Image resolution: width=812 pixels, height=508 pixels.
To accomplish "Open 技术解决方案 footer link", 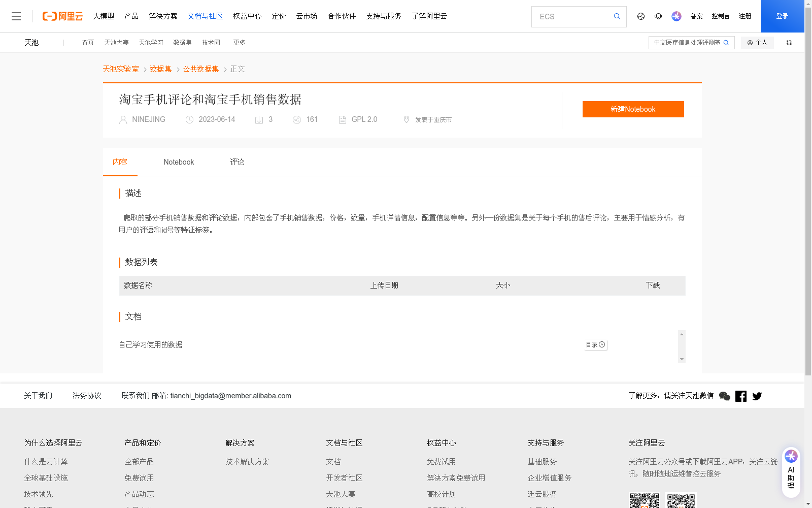I will point(247,462).
